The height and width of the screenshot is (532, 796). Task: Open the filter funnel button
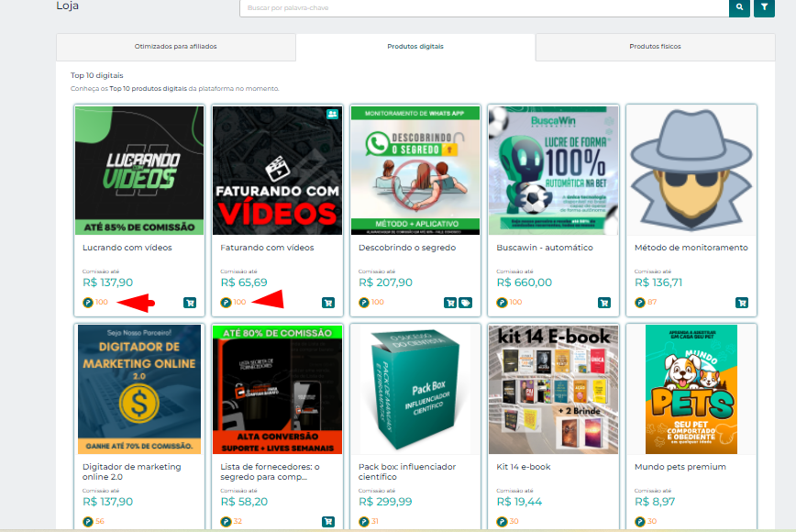point(764,7)
